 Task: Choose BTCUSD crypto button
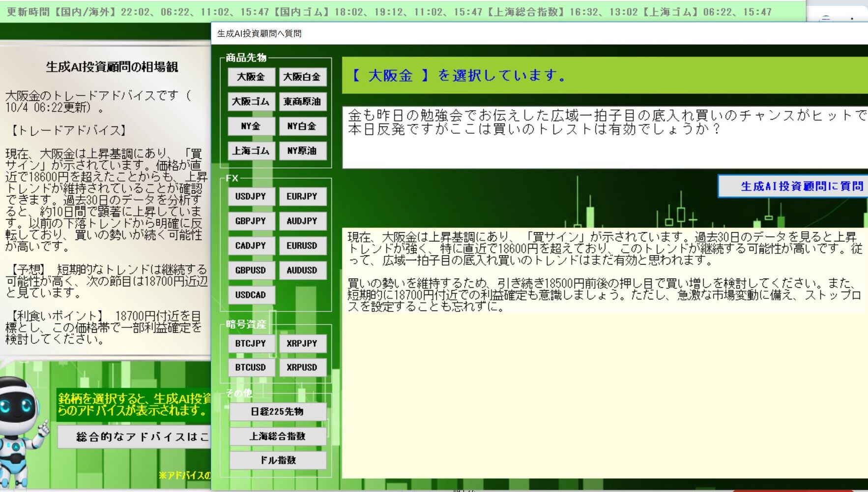point(251,368)
